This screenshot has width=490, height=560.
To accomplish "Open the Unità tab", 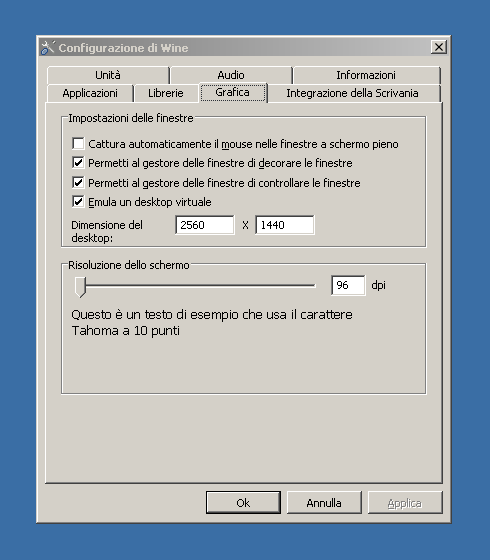I will click(x=108, y=75).
